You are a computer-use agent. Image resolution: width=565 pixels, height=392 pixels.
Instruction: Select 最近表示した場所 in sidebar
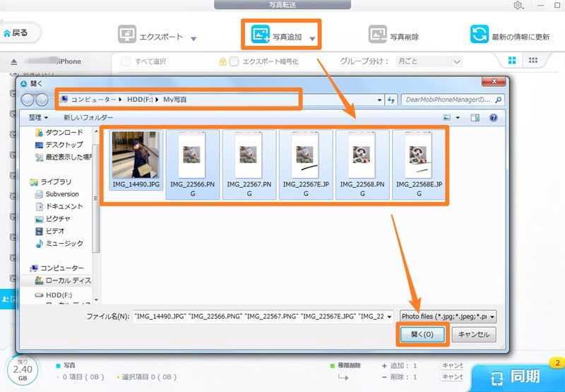64,157
